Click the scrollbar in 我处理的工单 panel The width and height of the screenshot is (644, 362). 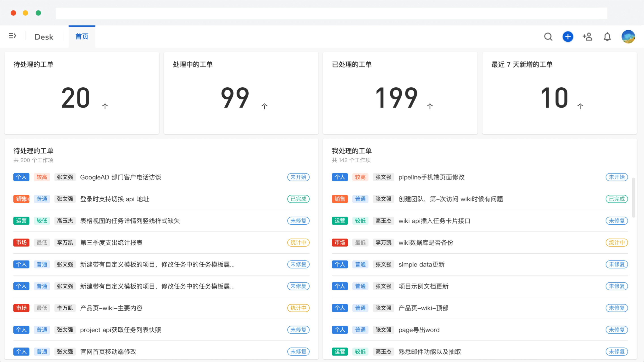(x=633, y=197)
